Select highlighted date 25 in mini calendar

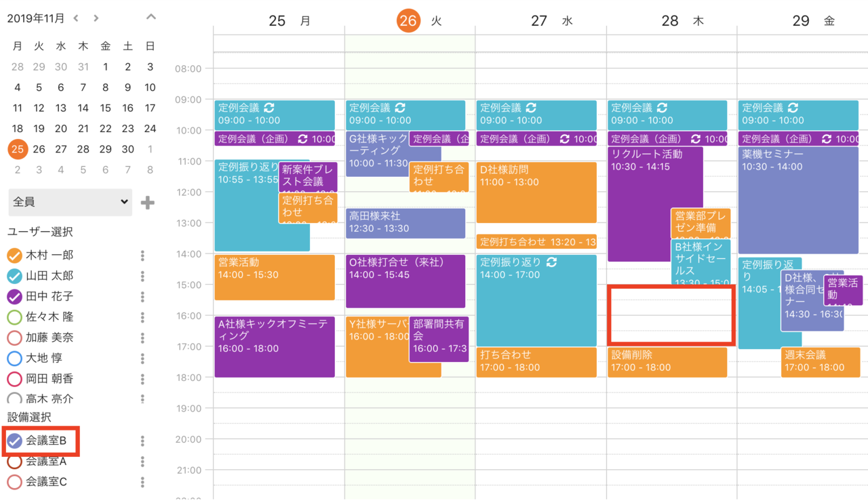tap(18, 149)
